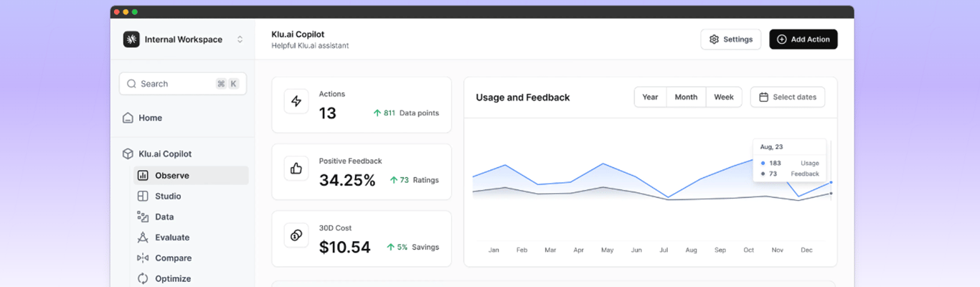Click the Actions count 13
Image resolution: width=980 pixels, height=287 pixels.
[328, 113]
